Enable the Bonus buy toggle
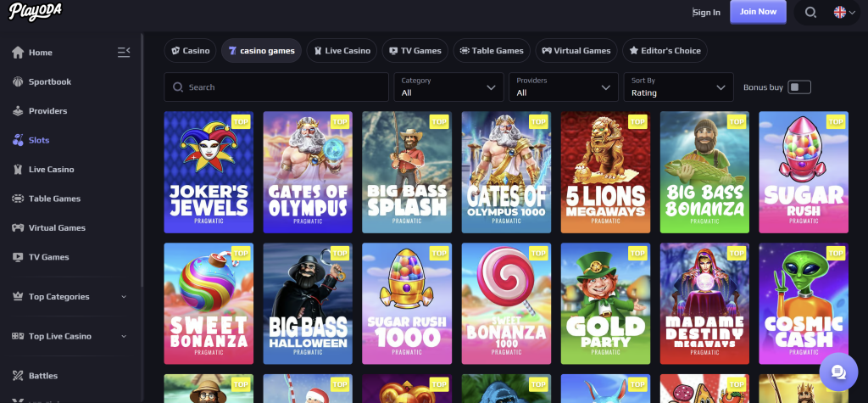Screen dimensions: 868x403 point(798,87)
